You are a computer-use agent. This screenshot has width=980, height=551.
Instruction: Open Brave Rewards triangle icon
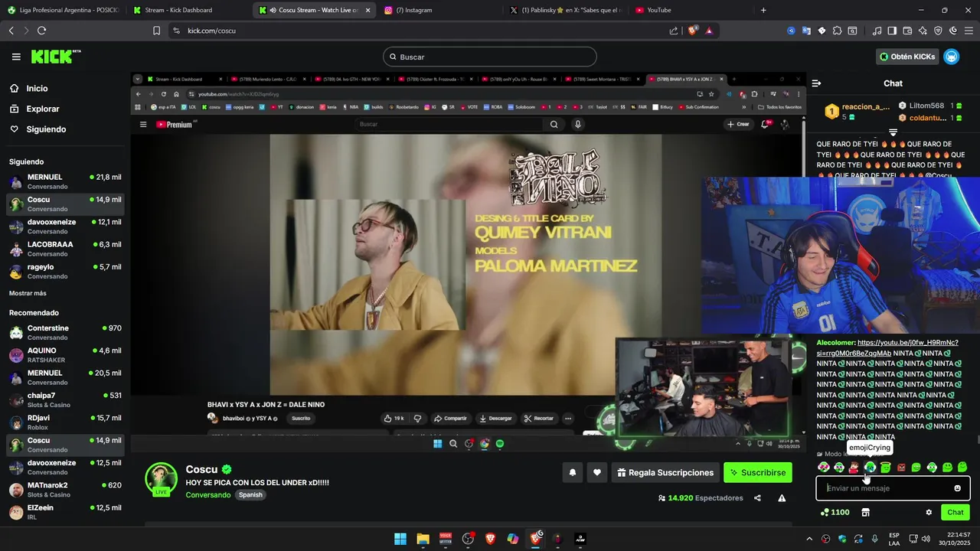(709, 31)
